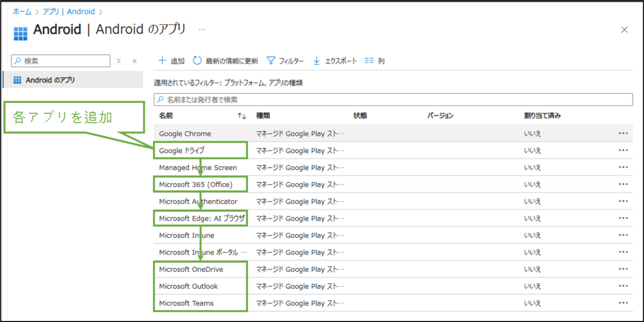644x322 pixels.
Task: Open Microsoft 365 (Office) app entry
Action: pos(195,185)
